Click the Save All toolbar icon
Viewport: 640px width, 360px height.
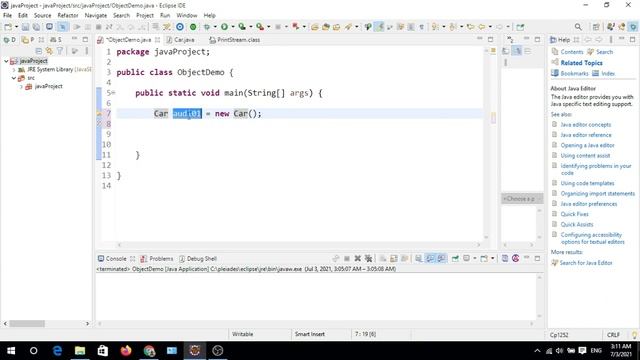pos(36,27)
